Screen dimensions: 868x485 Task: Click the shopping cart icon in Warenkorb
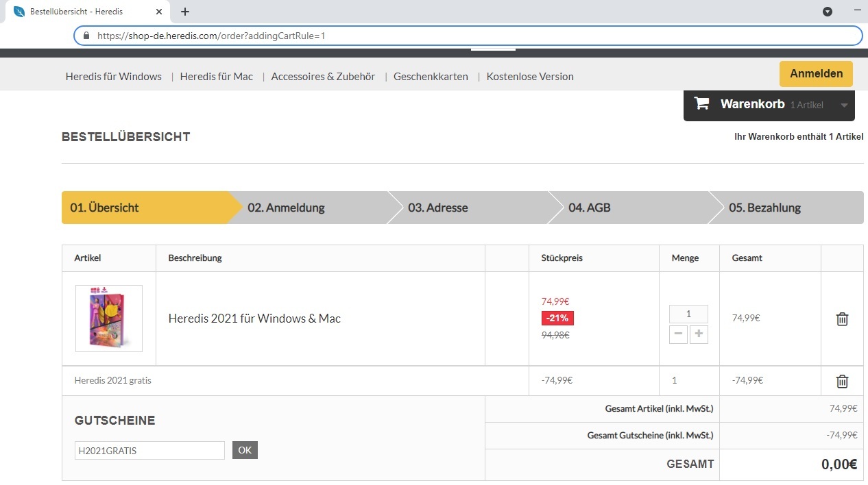click(x=701, y=103)
